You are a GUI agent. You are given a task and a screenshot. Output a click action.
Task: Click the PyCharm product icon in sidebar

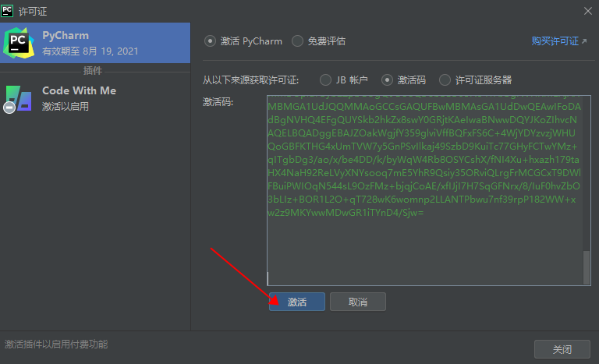click(x=18, y=42)
